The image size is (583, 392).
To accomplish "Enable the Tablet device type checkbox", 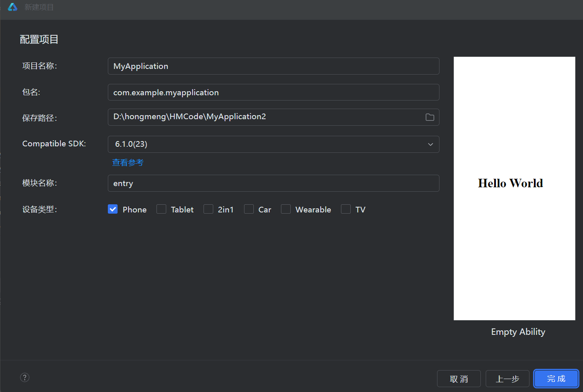I will (161, 209).
